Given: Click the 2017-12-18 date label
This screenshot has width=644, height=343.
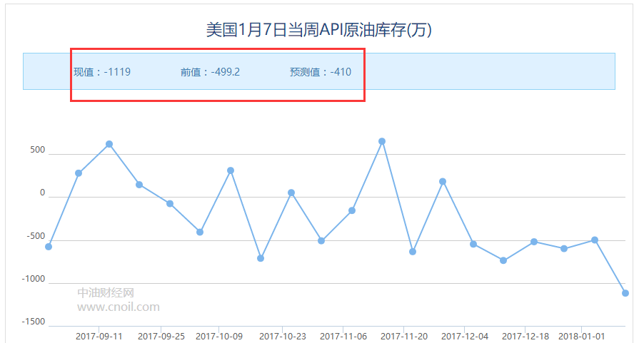Looking at the screenshot, I should coord(525,336).
